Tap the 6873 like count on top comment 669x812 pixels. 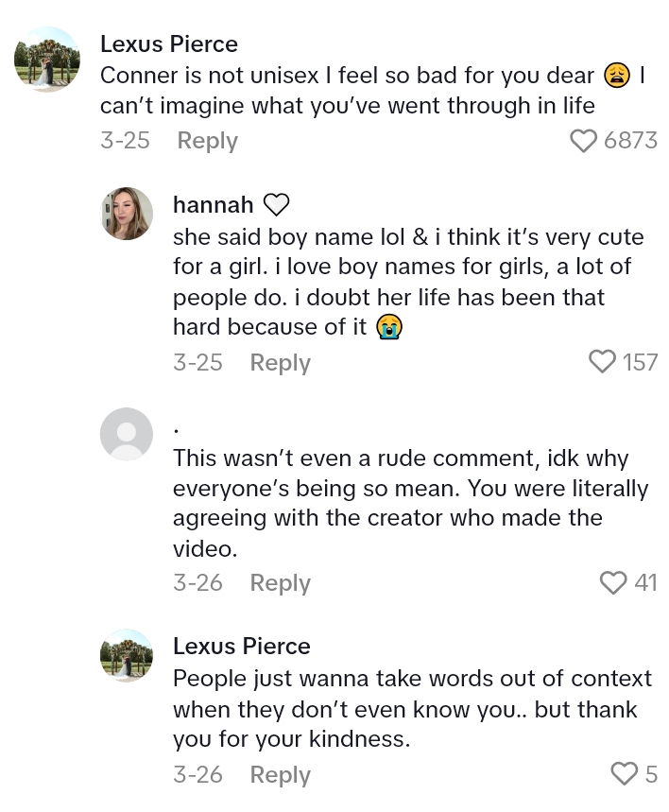click(x=630, y=141)
